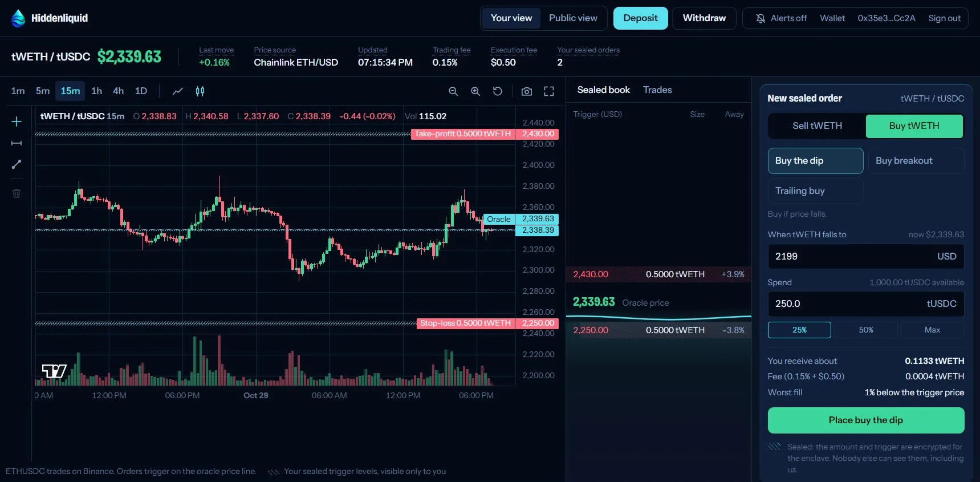Viewport: 980px width, 482px height.
Task: Select the trend line drawing tool
Action: point(17,164)
